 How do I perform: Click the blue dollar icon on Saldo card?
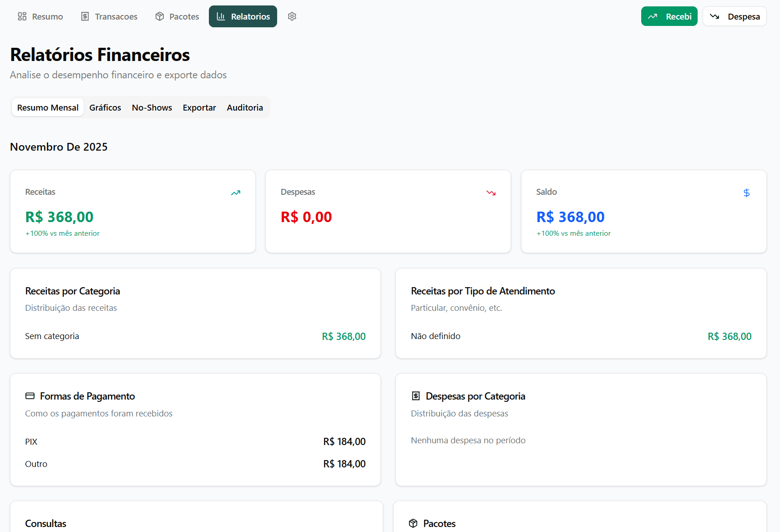pos(746,193)
